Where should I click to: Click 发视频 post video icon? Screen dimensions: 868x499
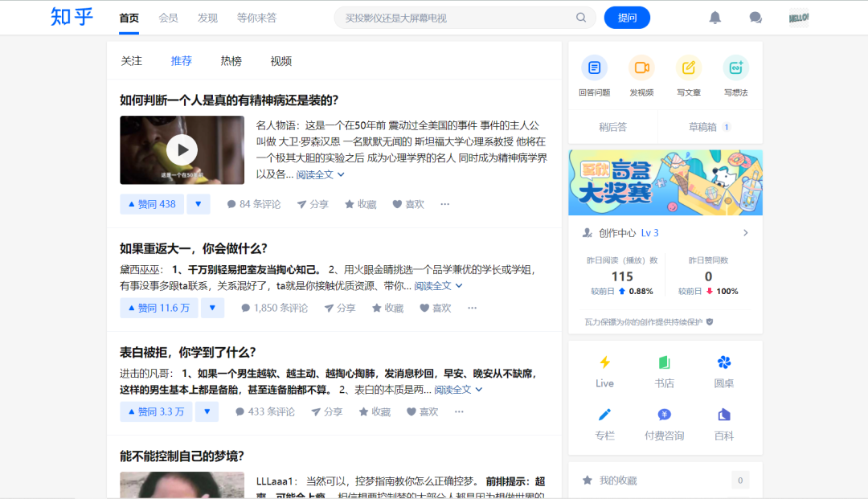click(x=641, y=67)
